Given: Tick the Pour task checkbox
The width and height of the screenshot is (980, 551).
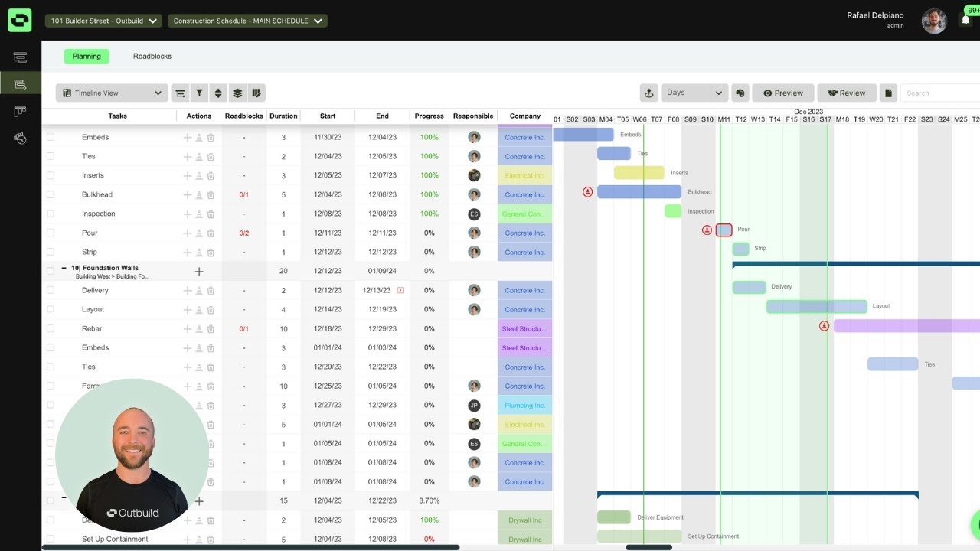Looking at the screenshot, I should point(51,233).
